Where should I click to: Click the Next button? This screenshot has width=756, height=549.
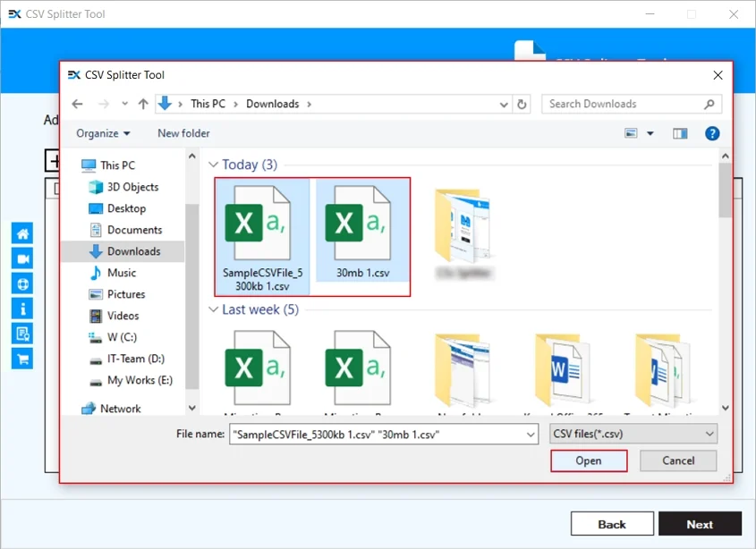point(701,523)
